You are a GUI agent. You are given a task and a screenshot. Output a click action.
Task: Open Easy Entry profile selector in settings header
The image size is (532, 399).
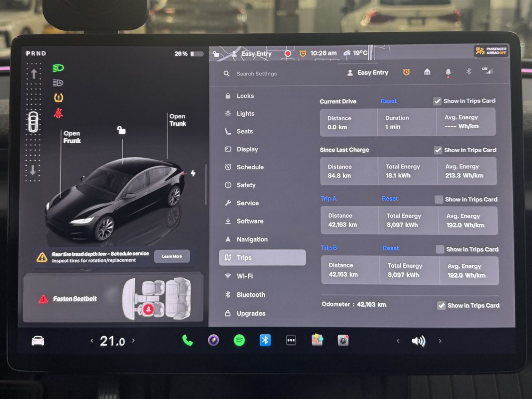pyautogui.click(x=367, y=72)
